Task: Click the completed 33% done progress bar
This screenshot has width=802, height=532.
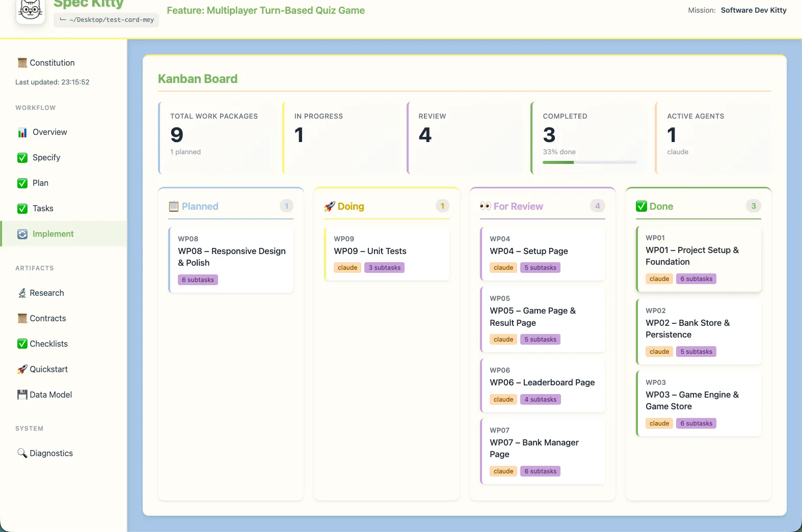Action: 590,162
